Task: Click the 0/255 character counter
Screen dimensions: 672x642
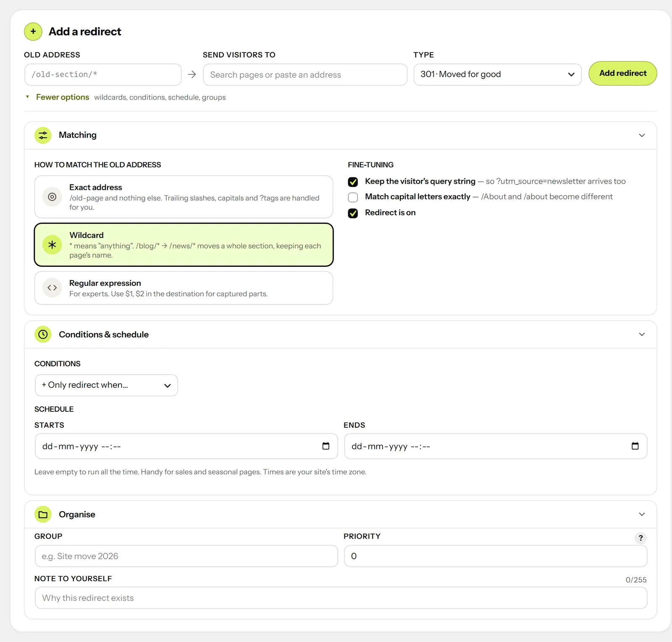Action: click(x=636, y=580)
